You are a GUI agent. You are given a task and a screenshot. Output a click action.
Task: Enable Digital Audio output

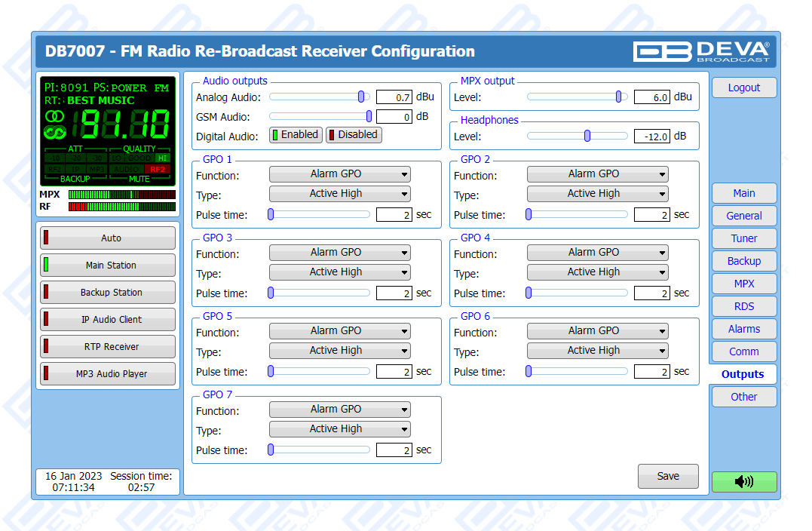tap(296, 135)
